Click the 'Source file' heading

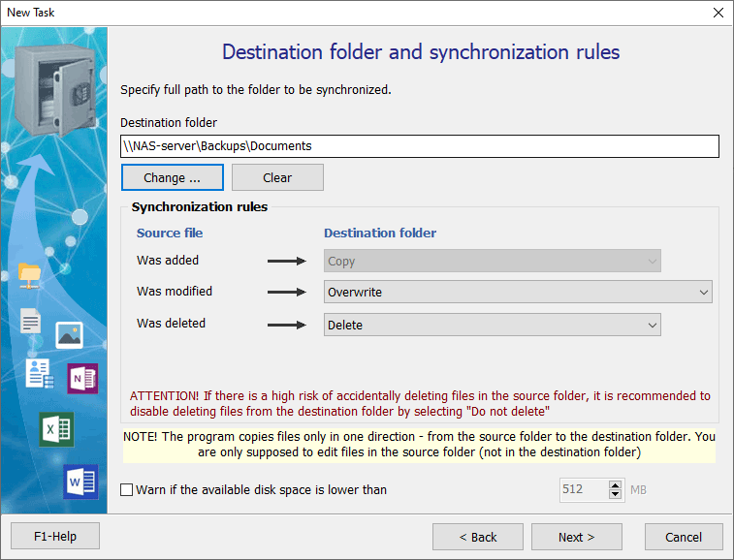[170, 233]
